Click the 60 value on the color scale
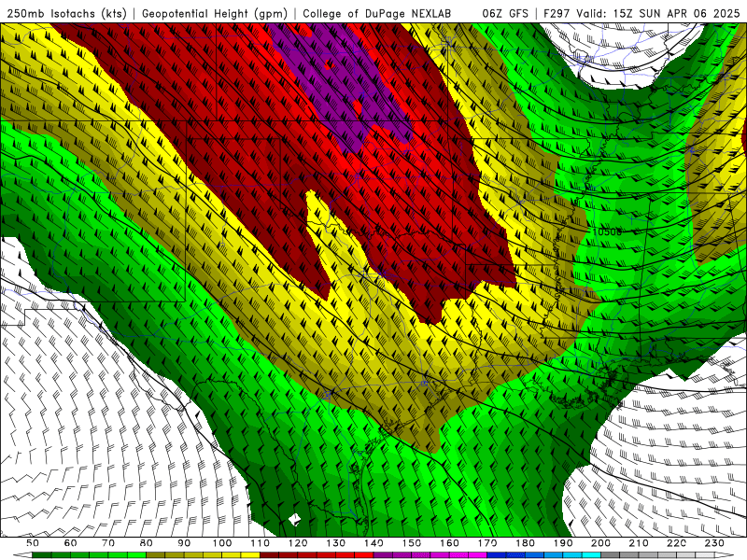Viewport: 747px width, 560px height. click(71, 543)
